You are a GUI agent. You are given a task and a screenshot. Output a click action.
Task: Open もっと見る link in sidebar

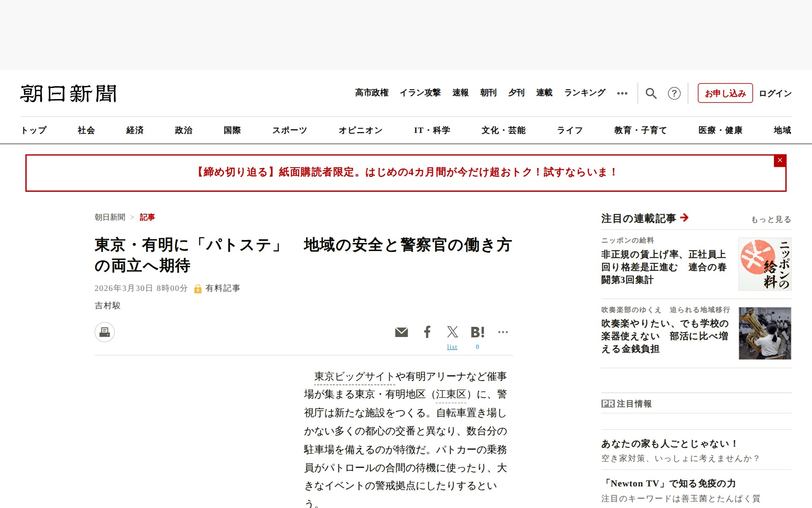tap(771, 219)
